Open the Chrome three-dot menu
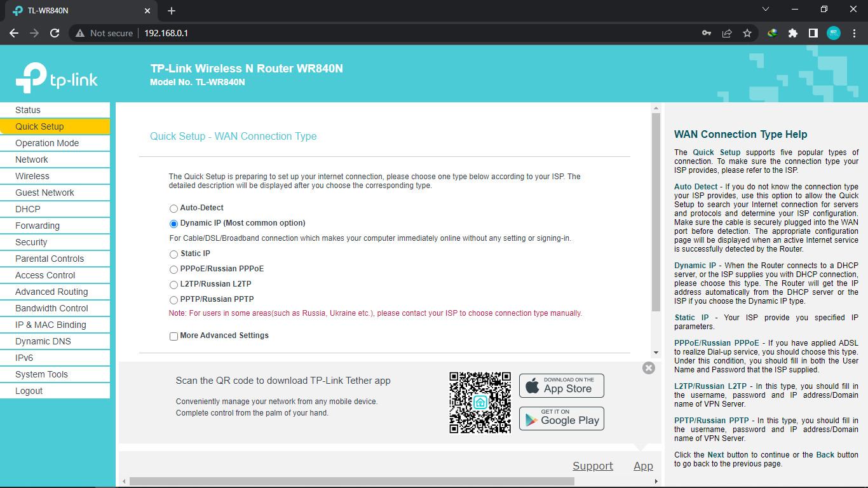Viewport: 868px width, 488px height. (x=854, y=33)
